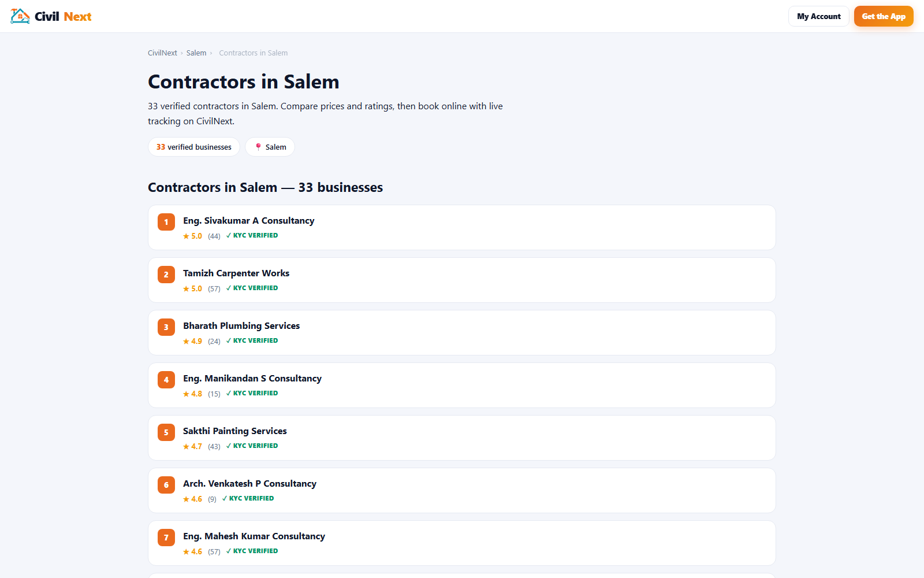
Task: Click rank badge 7 for Eng. Mahesh Kumar
Action: coord(166,538)
